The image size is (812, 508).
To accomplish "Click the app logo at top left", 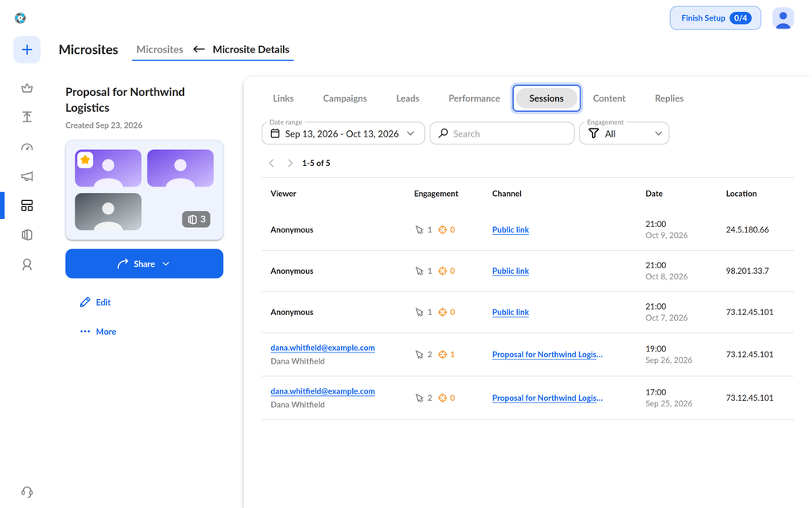I will [20, 18].
